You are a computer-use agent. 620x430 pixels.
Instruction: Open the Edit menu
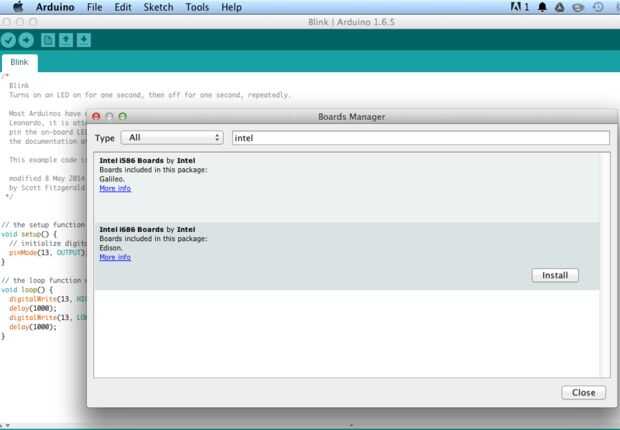click(x=123, y=7)
